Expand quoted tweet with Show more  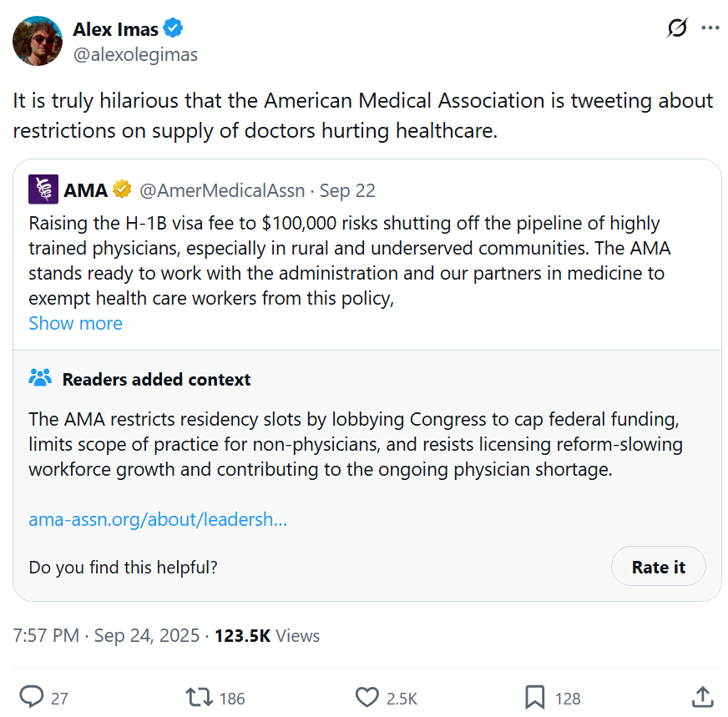point(75,324)
